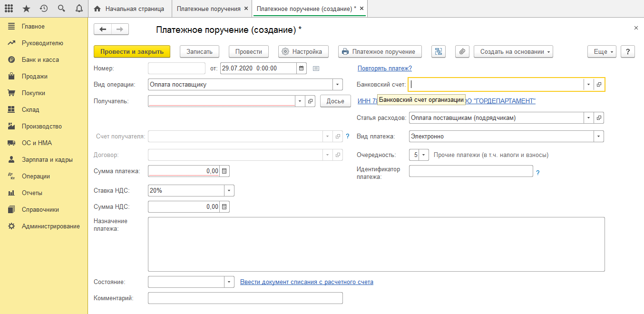Switch to Платежные поручения tab

pos(208,9)
